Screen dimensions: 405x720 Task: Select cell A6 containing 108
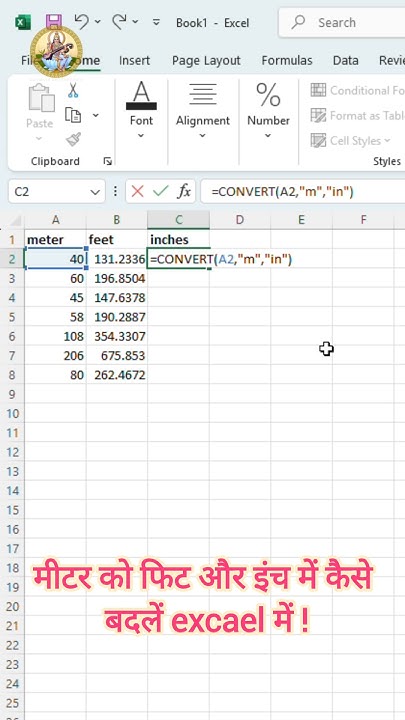pos(56,336)
